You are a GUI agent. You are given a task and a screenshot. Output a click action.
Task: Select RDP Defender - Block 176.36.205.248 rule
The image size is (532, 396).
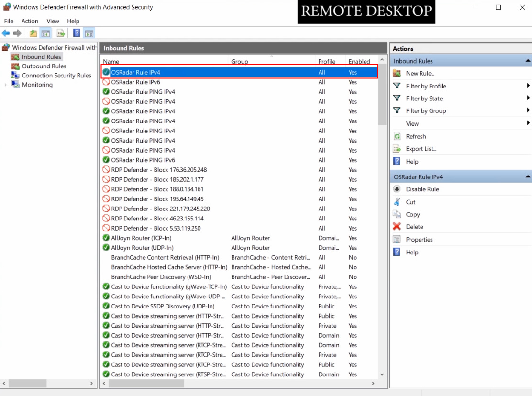point(240,170)
